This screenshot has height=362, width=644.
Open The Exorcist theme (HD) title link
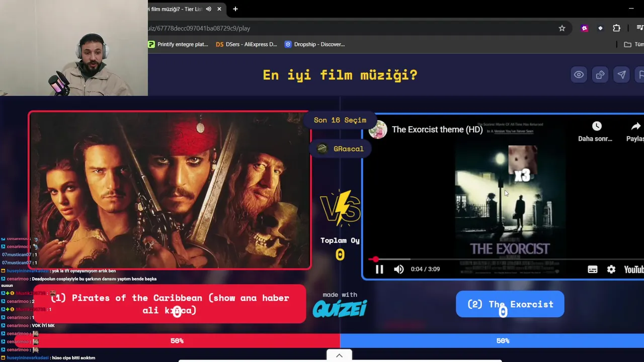(437, 130)
